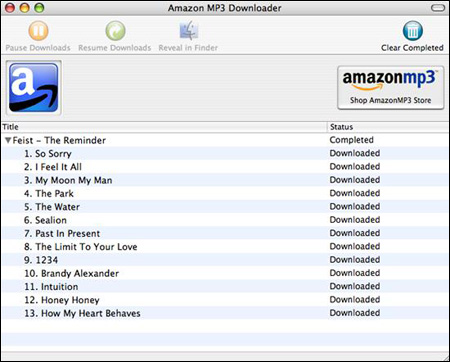The width and height of the screenshot is (450, 362).
Task: Sort by the Status column header
Action: tap(388, 127)
